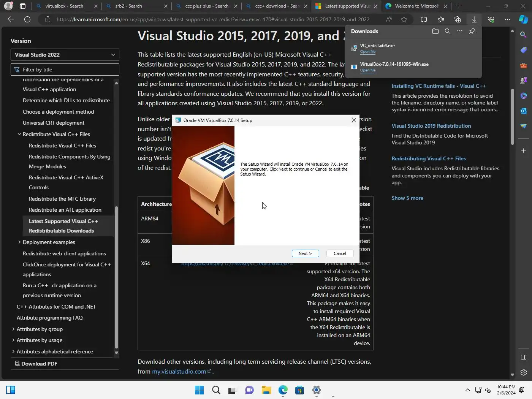Image resolution: width=532 pixels, height=399 pixels.
Task: Select Redistribute the MFC Library item
Action: pyautogui.click(x=62, y=199)
